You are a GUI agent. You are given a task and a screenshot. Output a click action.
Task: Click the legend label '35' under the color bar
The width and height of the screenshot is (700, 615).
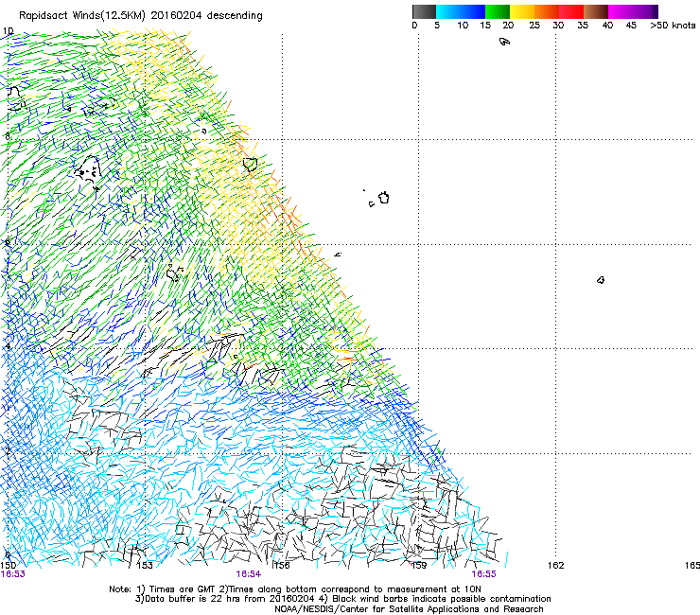(x=583, y=26)
